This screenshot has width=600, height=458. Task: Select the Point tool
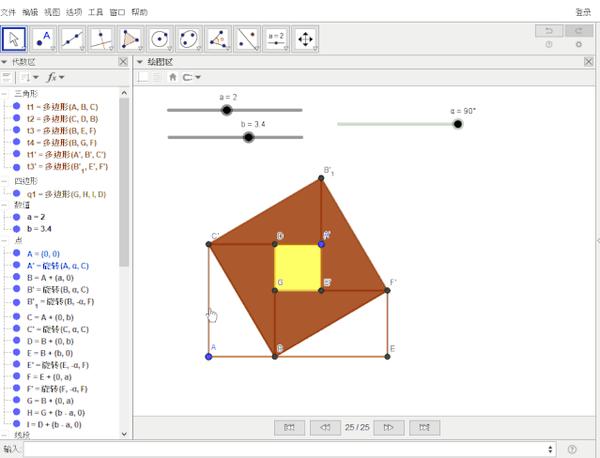[x=43, y=39]
